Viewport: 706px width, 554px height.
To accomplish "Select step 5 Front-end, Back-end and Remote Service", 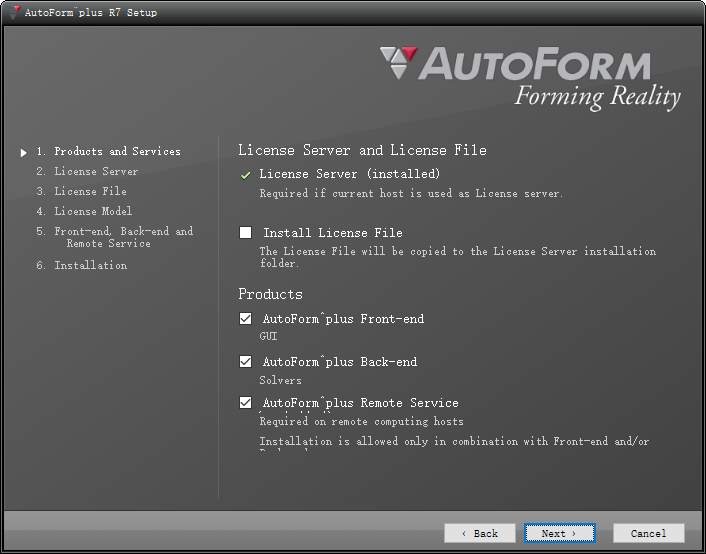I will pyautogui.click(x=115, y=237).
